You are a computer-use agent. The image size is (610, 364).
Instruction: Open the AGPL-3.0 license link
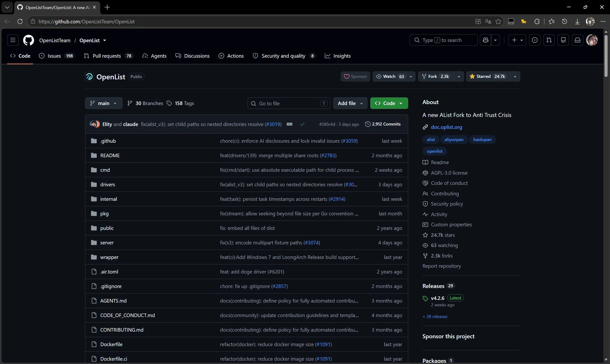coord(449,173)
